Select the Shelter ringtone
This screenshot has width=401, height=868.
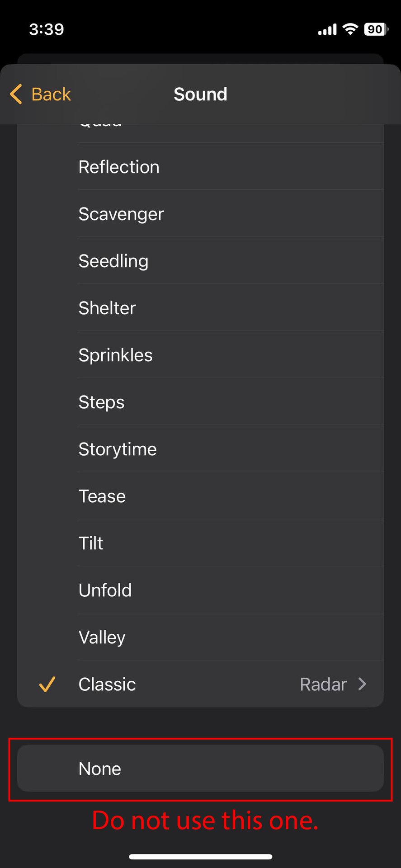pos(107,308)
